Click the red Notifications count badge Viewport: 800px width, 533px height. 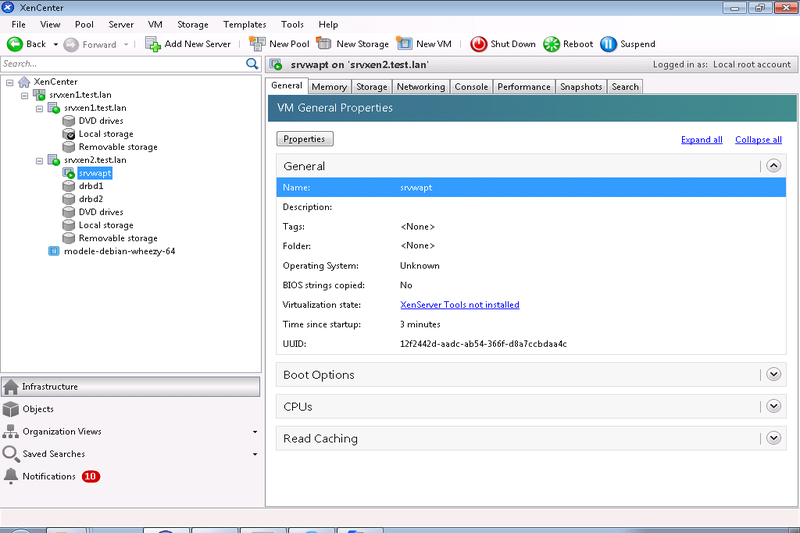tap(91, 476)
